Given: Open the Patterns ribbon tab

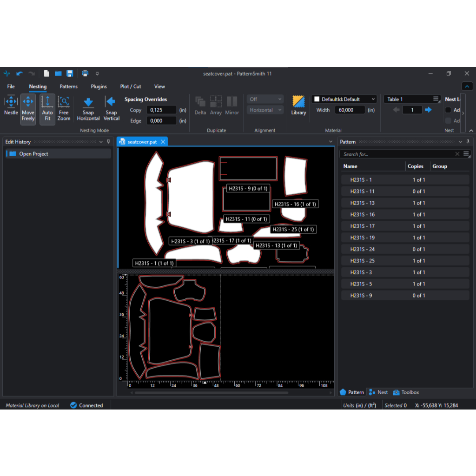Looking at the screenshot, I should click(69, 86).
